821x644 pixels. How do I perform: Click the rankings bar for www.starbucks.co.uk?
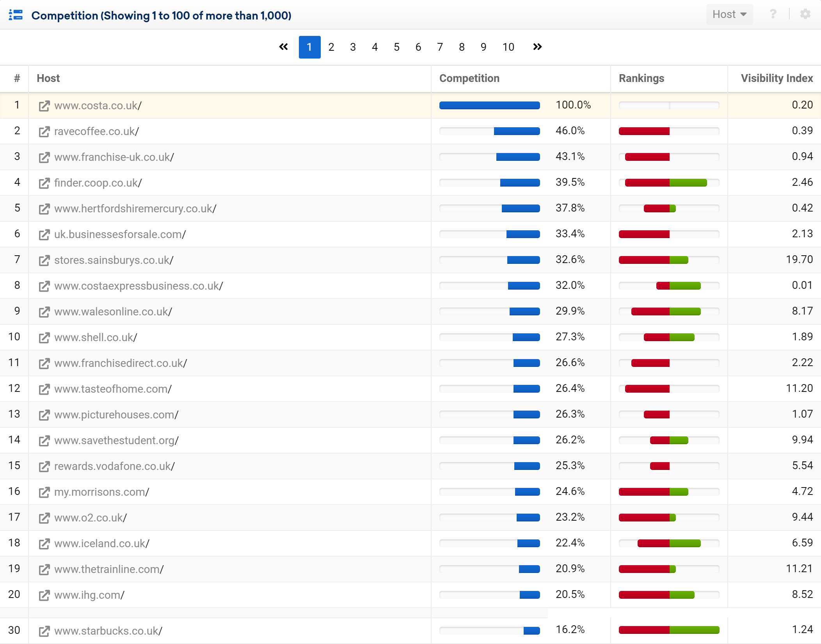(669, 630)
